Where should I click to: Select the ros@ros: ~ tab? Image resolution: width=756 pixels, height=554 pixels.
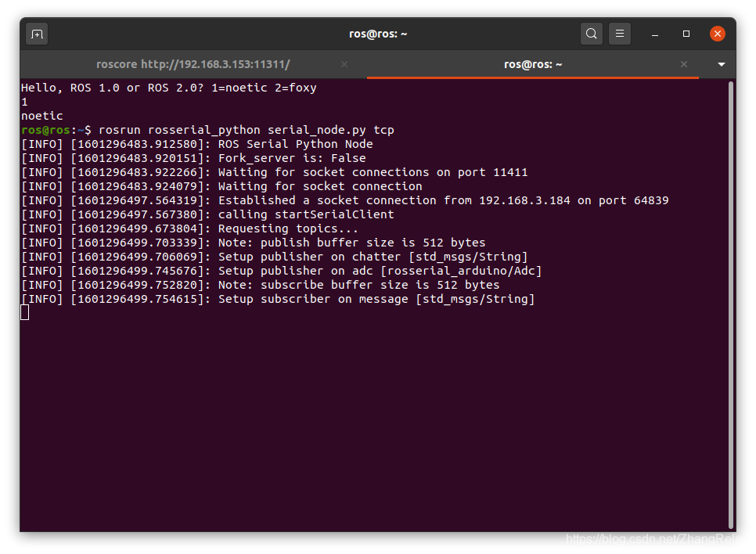click(533, 64)
